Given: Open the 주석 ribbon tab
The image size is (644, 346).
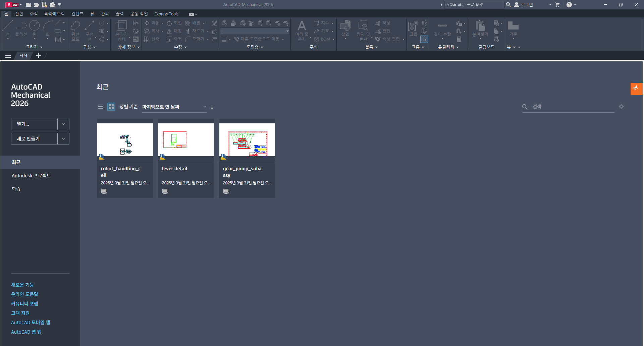Looking at the screenshot, I should [x=34, y=14].
